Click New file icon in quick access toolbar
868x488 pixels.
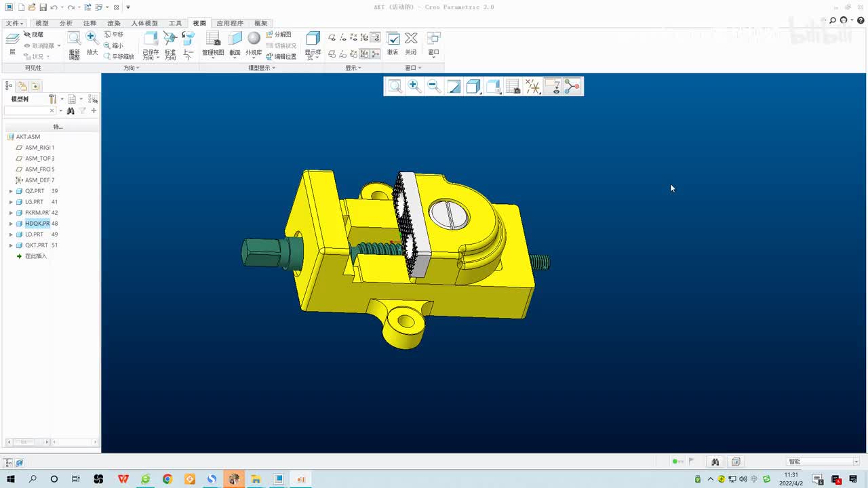pos(21,7)
